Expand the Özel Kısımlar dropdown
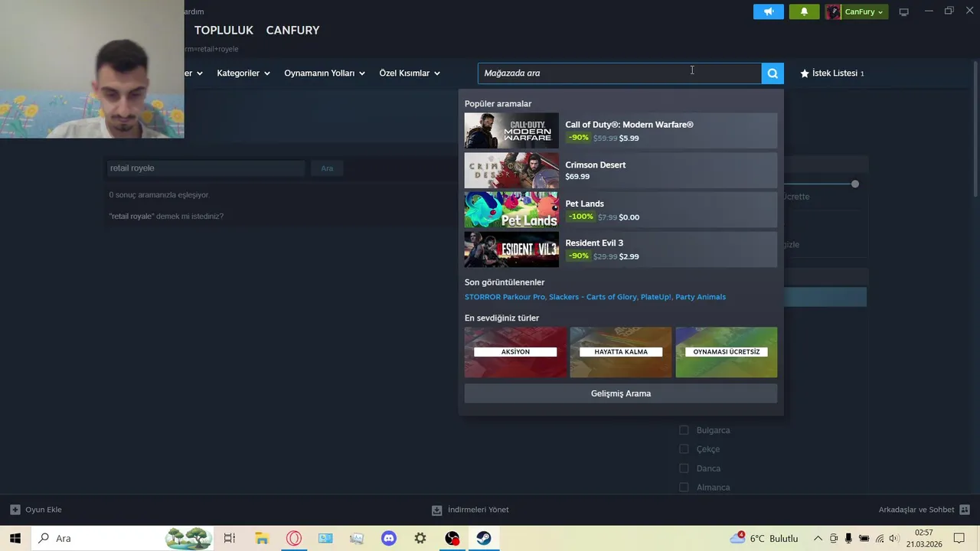The width and height of the screenshot is (980, 551). point(410,73)
